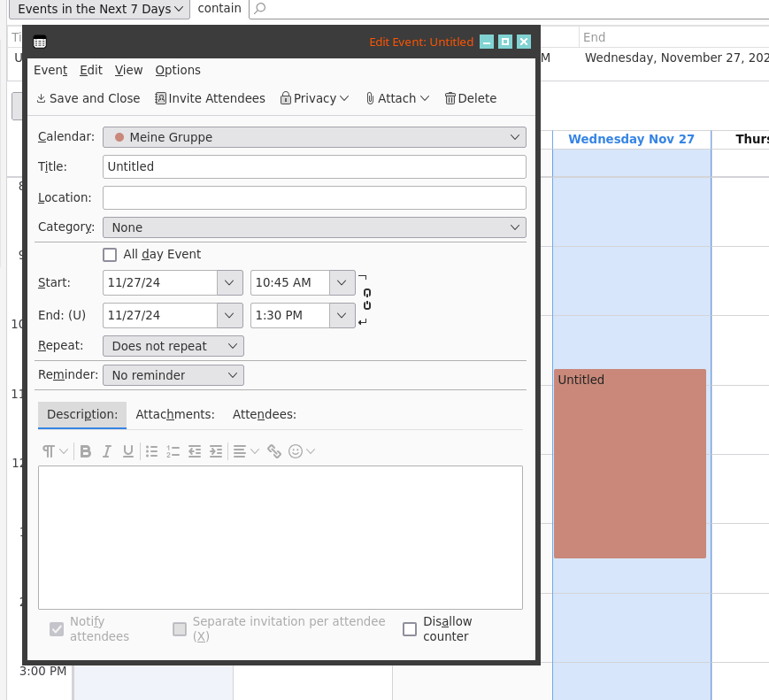This screenshot has height=700, width=769.
Task: Check the Disallow counter option
Action: click(410, 629)
